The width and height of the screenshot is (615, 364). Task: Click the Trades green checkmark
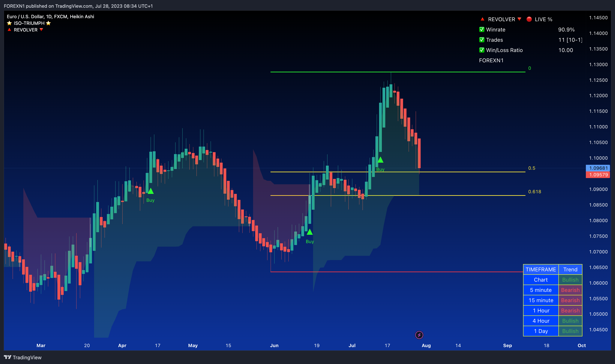(482, 40)
